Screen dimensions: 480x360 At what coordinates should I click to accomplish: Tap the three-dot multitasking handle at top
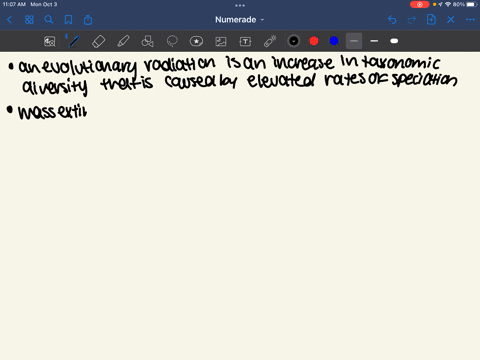[x=240, y=5]
